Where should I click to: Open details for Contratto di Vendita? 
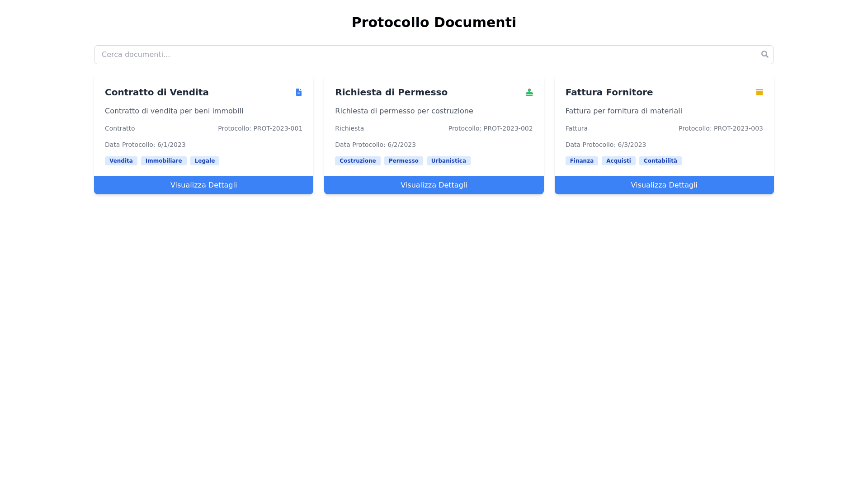click(x=203, y=185)
